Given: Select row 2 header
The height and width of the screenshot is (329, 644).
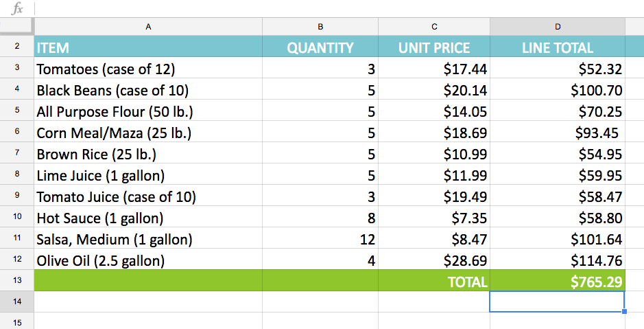Looking at the screenshot, I should [x=16, y=47].
